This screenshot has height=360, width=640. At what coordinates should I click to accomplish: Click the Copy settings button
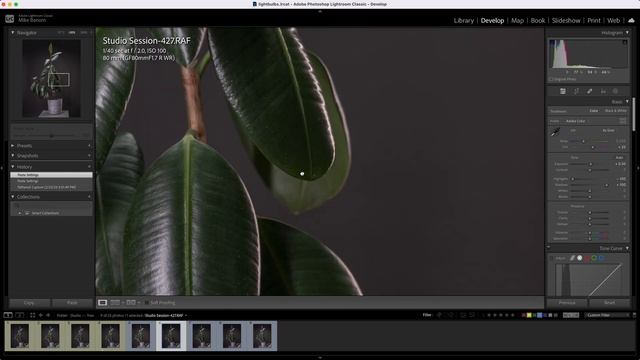(29, 303)
